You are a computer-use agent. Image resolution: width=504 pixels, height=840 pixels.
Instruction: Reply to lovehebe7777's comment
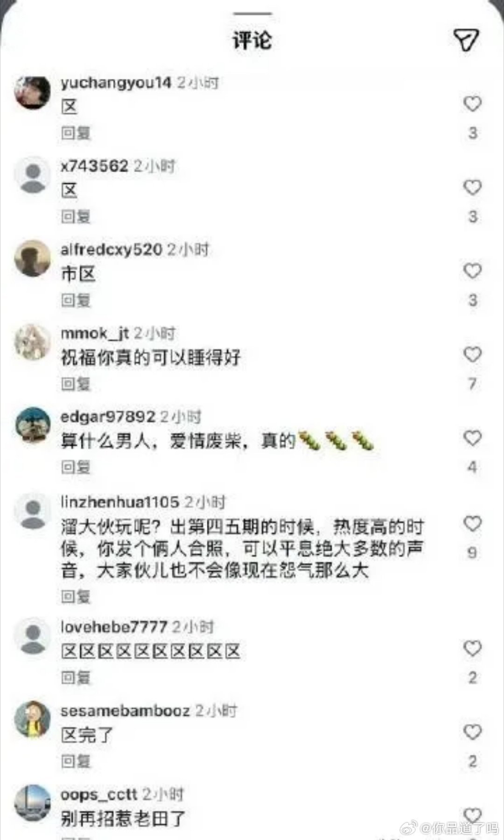point(76,677)
